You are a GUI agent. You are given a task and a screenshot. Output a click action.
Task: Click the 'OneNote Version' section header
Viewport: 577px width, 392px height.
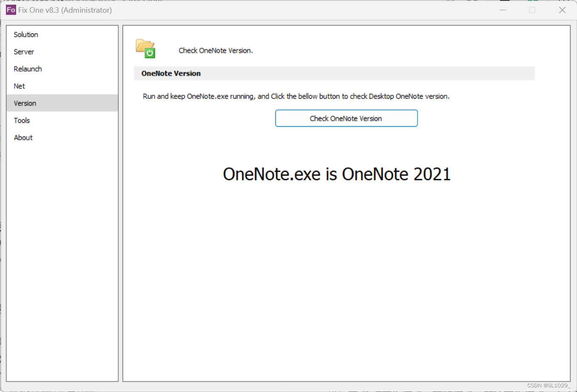point(334,73)
